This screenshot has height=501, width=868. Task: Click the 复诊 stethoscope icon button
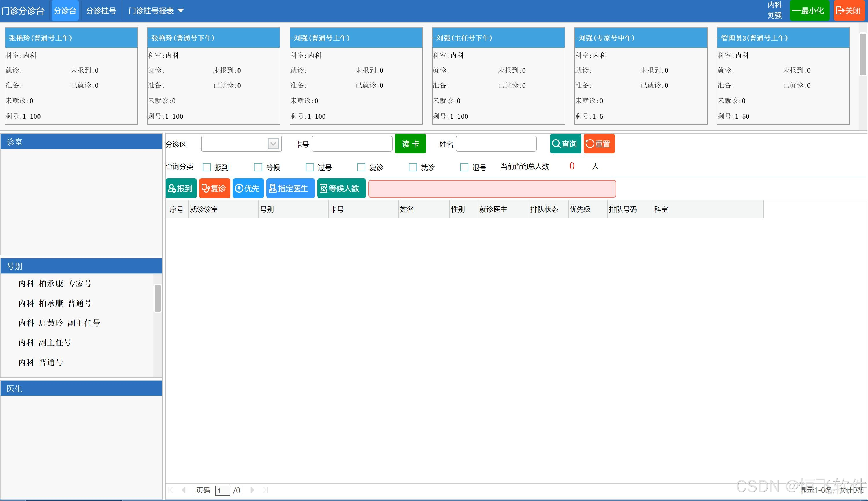[214, 188]
